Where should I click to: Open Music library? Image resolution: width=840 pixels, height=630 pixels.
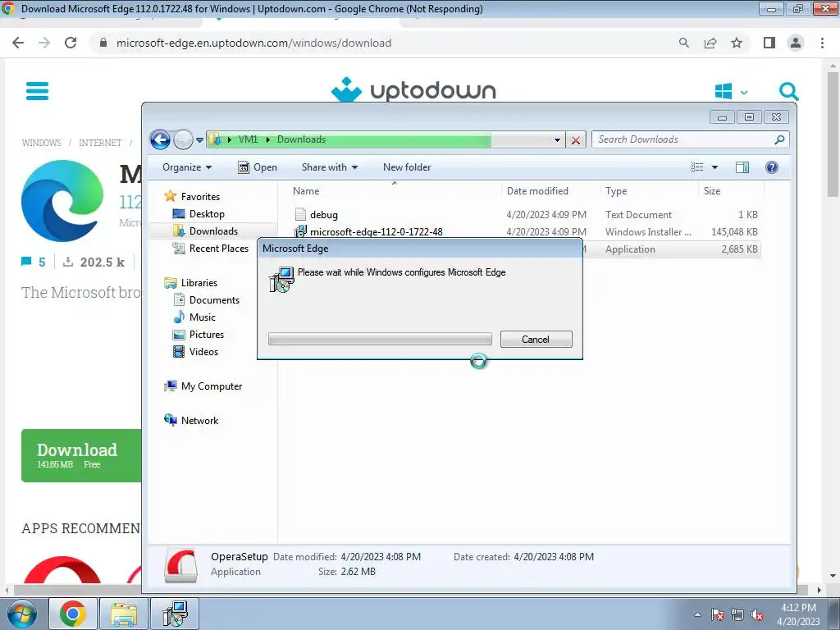202,317
